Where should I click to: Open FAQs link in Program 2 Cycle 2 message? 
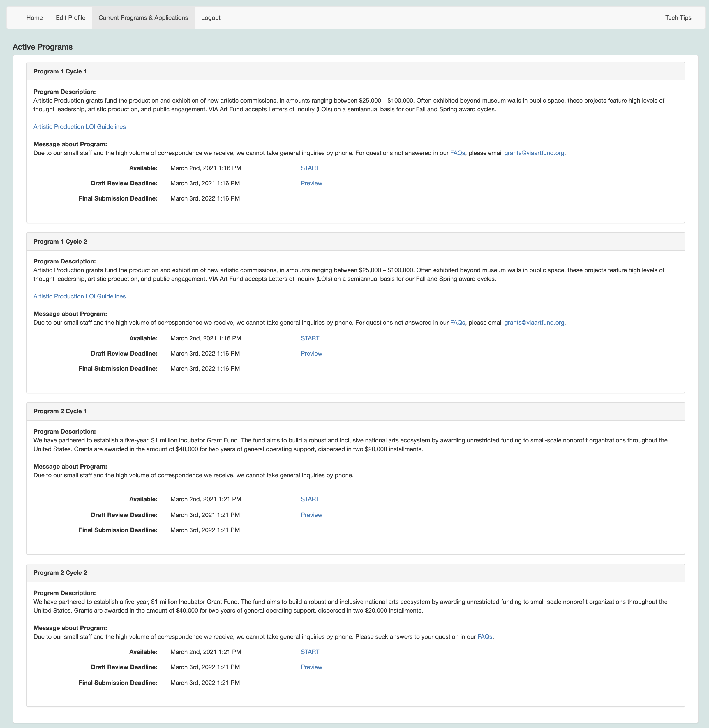click(485, 637)
